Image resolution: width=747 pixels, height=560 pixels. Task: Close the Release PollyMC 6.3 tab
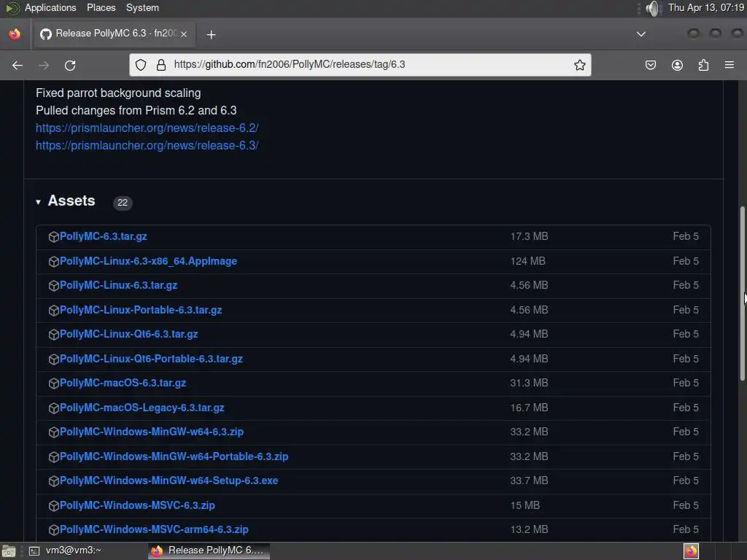click(184, 34)
